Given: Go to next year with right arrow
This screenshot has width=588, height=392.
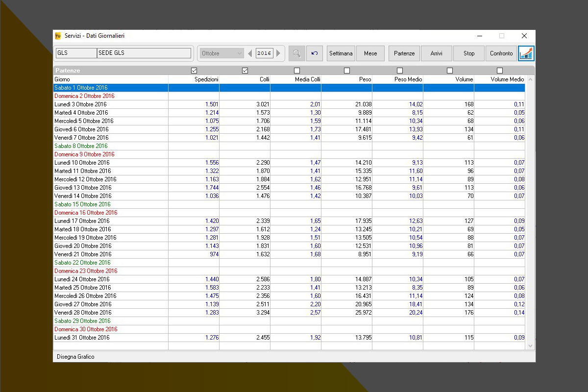Looking at the screenshot, I should pyautogui.click(x=278, y=53).
